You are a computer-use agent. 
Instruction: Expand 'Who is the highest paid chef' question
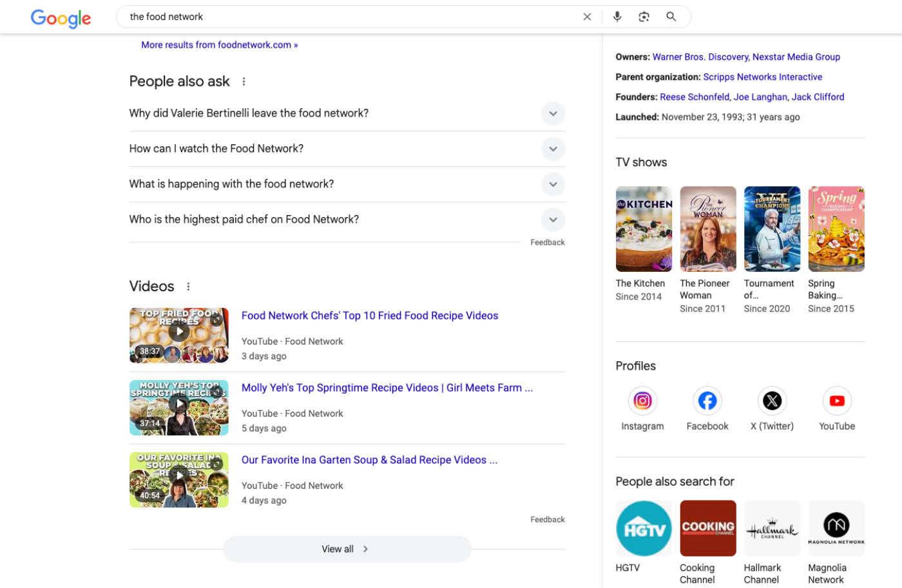tap(553, 220)
